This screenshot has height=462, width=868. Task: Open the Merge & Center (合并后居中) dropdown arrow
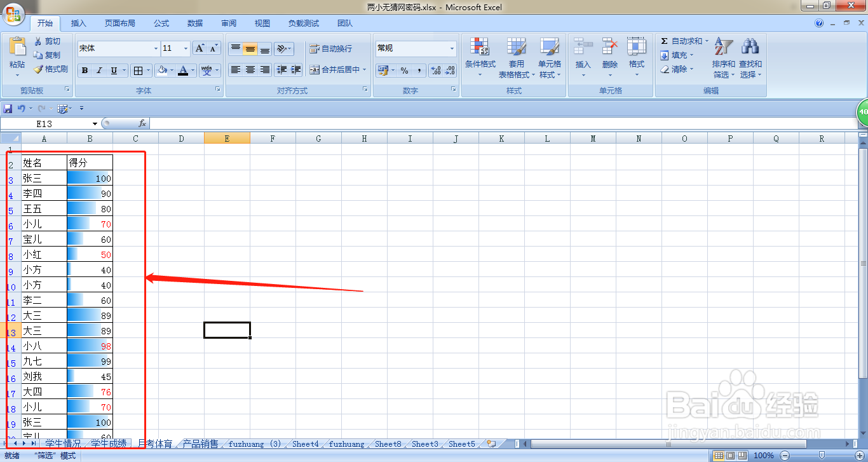click(365, 70)
